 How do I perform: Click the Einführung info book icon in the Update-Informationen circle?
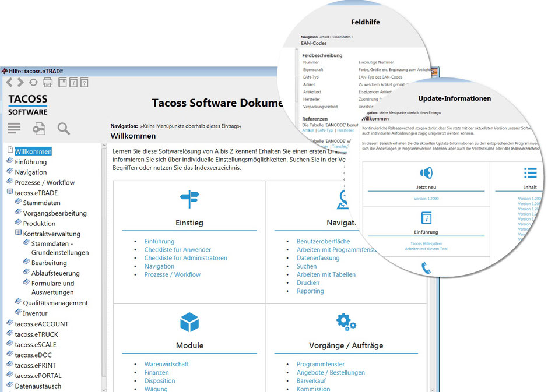pyautogui.click(x=426, y=218)
